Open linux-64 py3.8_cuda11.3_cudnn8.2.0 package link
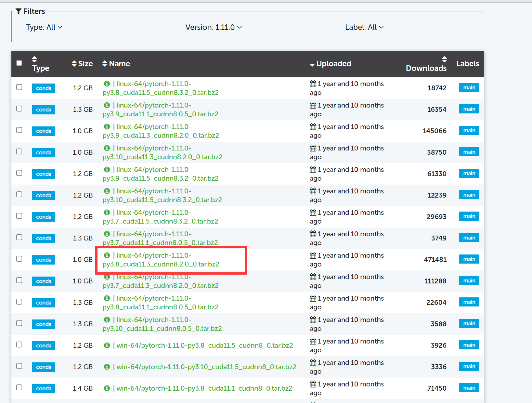This screenshot has height=403, width=532. tap(161, 260)
